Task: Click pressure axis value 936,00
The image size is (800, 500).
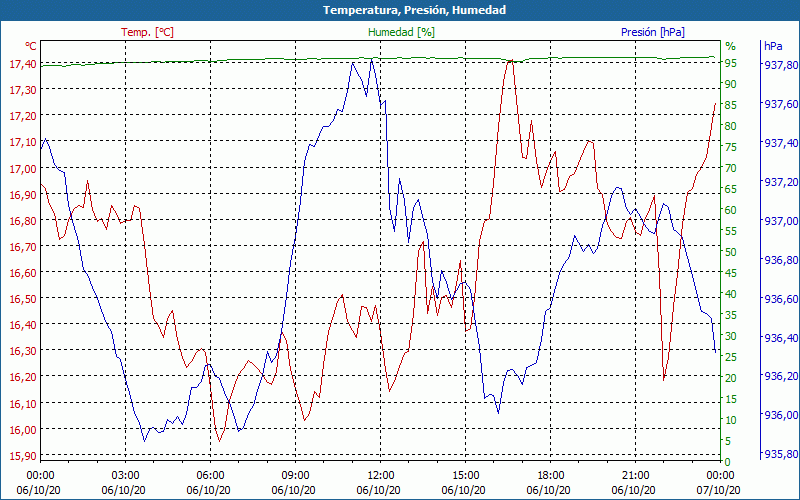Action: [781, 415]
